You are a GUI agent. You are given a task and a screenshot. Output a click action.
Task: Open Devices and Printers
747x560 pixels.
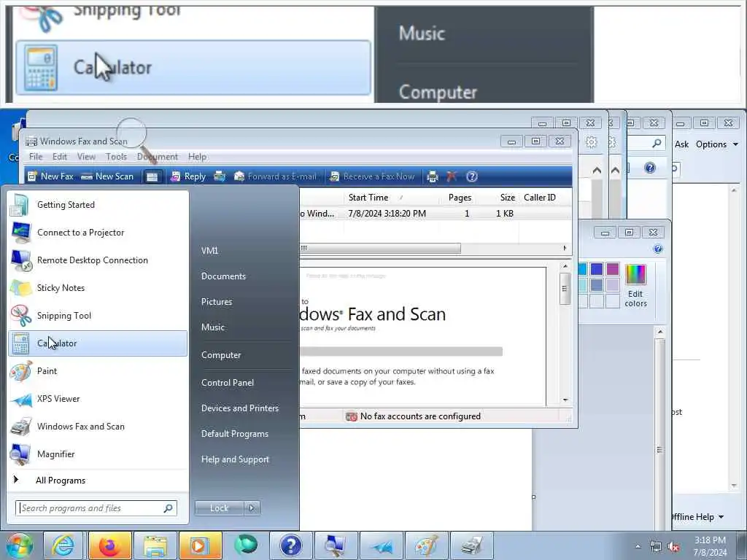click(x=239, y=408)
